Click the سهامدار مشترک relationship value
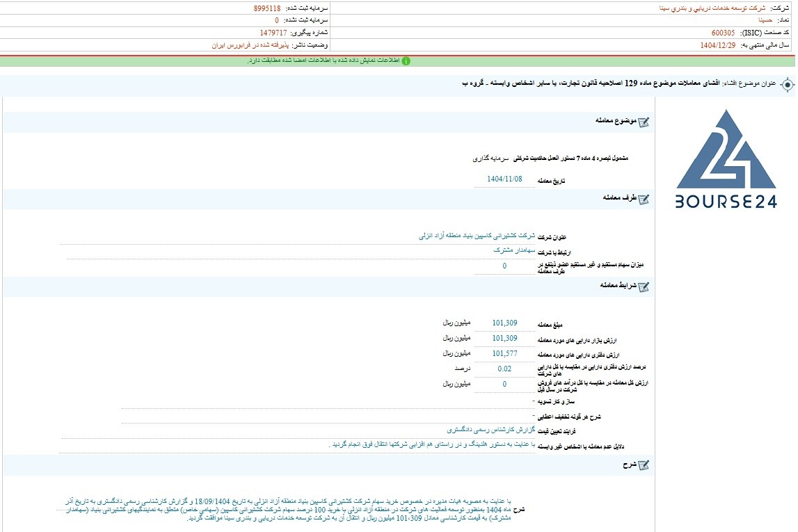The width and height of the screenshot is (798, 532). (514, 250)
